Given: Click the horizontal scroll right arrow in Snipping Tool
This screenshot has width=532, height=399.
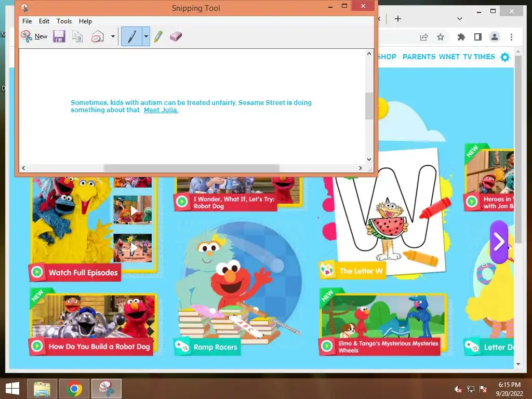Looking at the screenshot, I should (x=361, y=168).
